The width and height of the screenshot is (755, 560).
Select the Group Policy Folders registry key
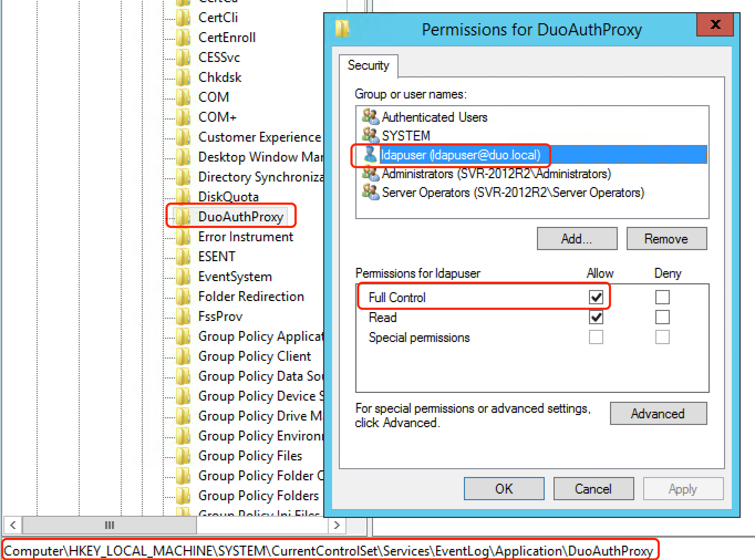click(258, 496)
